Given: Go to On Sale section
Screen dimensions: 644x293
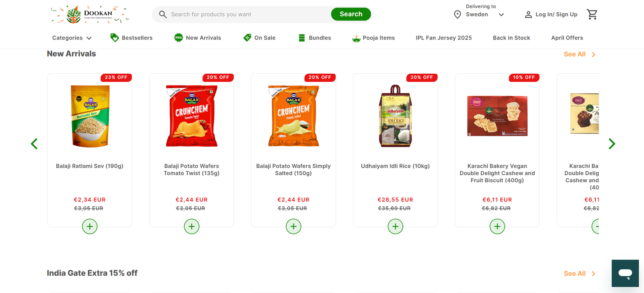Looking at the screenshot, I should coord(260,38).
